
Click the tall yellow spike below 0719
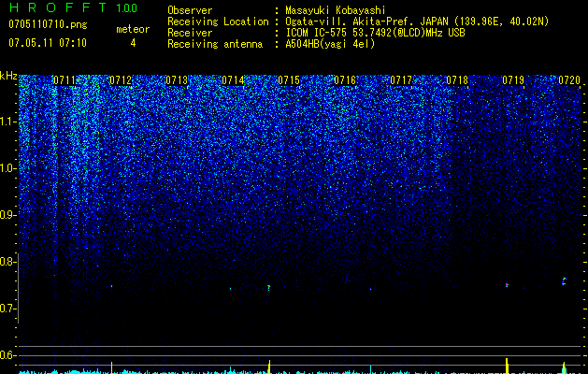(x=507, y=366)
